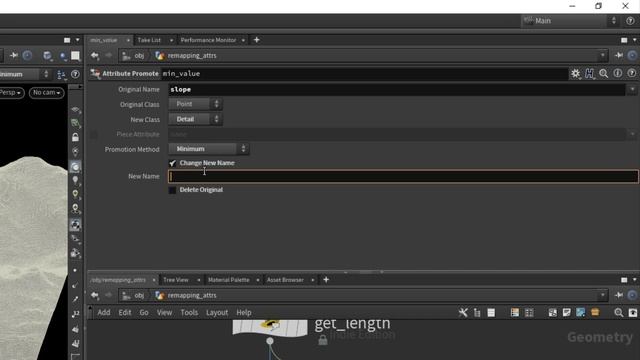
Task: Toggle tree list view icon in network toolbar
Action: tap(477, 313)
